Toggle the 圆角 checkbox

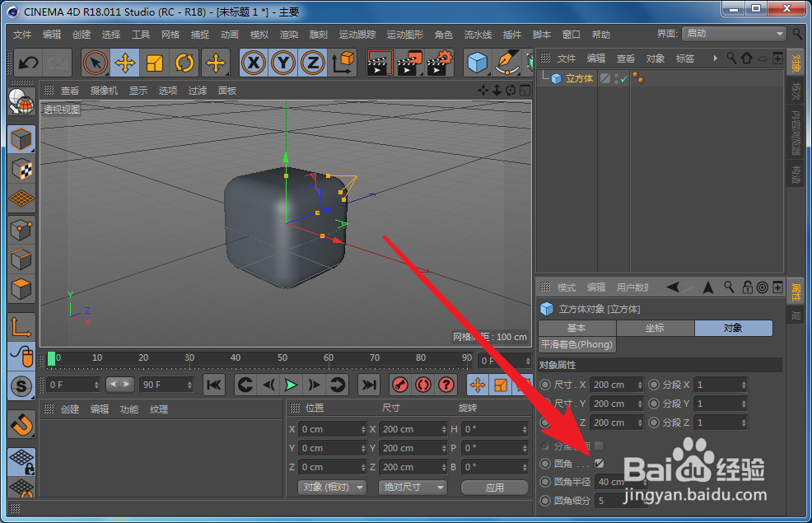pyautogui.click(x=600, y=464)
